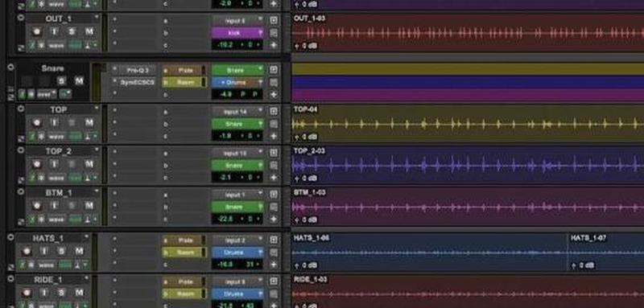Mute the HATS_1 track

[x=79, y=251]
